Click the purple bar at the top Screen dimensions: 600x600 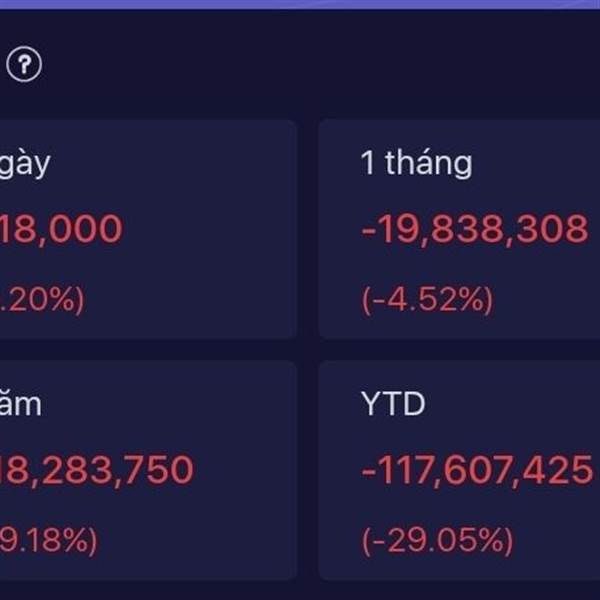tap(300, 4)
